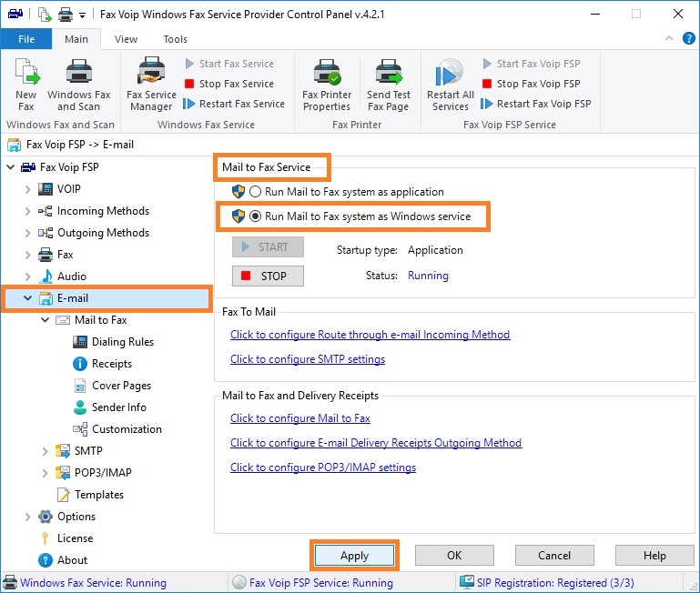Click the quick access printer icon
Image resolution: width=700 pixels, height=593 pixels.
[66, 15]
